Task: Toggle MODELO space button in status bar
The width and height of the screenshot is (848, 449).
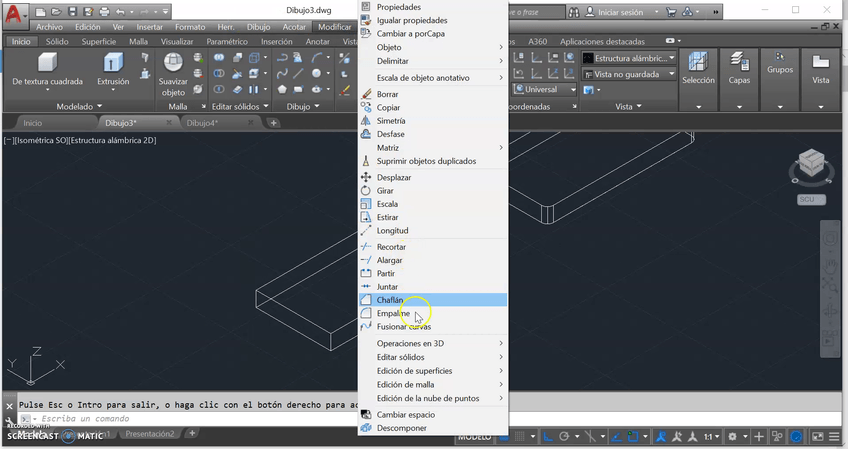Action: pyautogui.click(x=477, y=437)
